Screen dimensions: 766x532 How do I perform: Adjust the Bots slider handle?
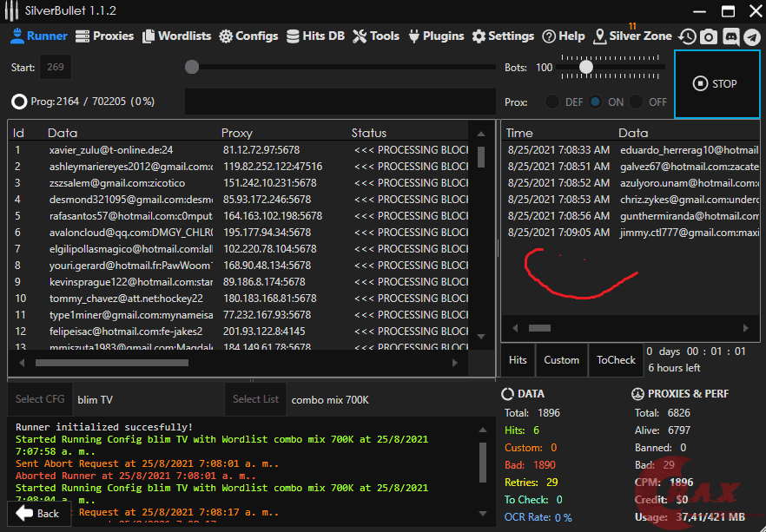pos(586,67)
